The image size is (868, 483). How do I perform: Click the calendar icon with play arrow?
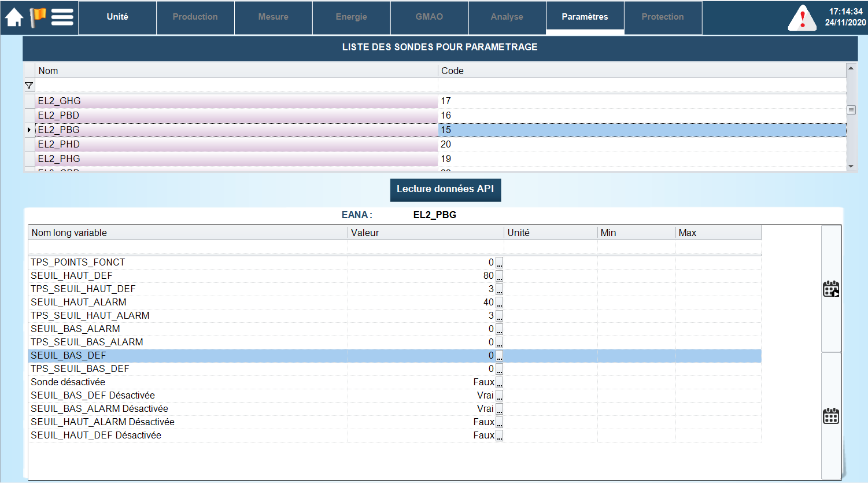click(831, 289)
